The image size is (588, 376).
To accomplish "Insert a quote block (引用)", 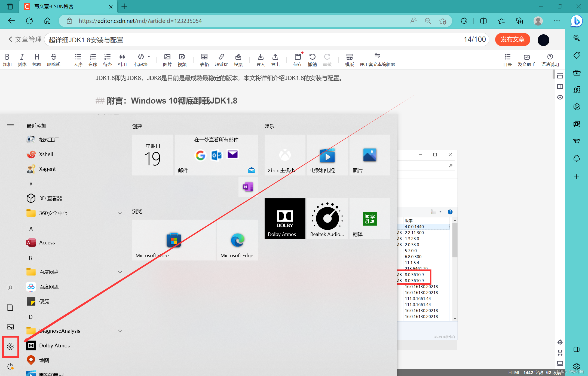I will tap(122, 60).
